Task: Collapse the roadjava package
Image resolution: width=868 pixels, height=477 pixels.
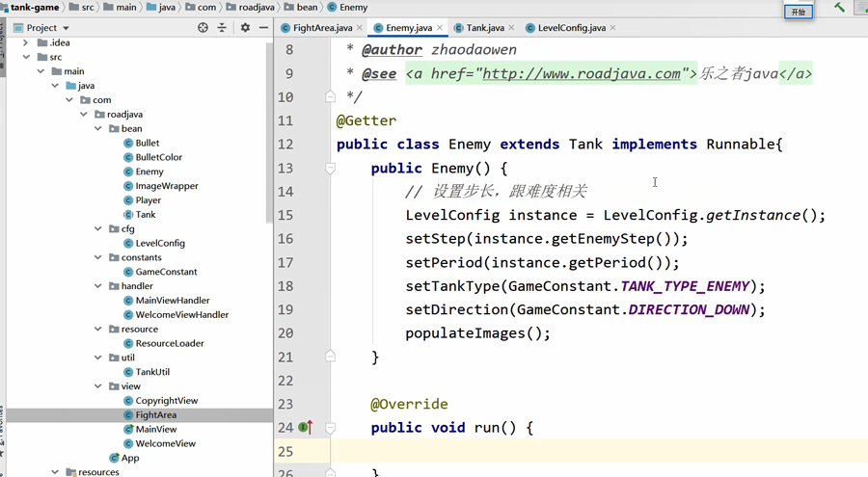Action: tap(84, 115)
